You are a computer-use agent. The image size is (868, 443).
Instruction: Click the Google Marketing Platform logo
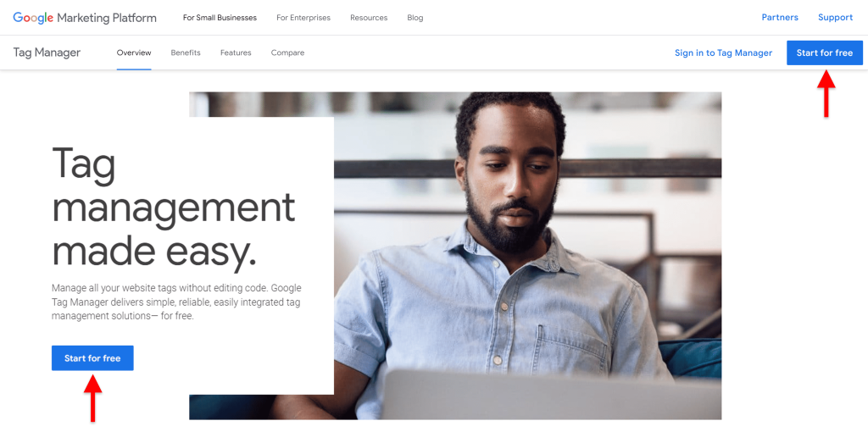pos(85,18)
